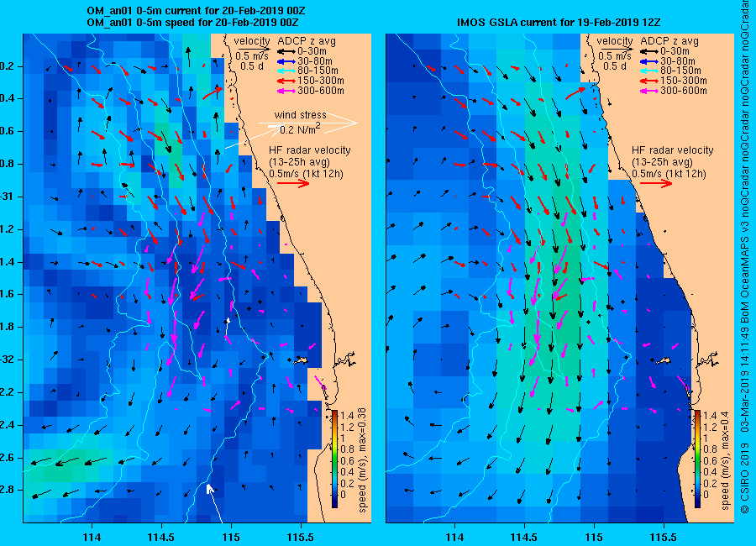Click the black 0-30m arrow in IMOS GSLA legend
Screen dimensions: 756x546
pyautogui.click(x=649, y=51)
